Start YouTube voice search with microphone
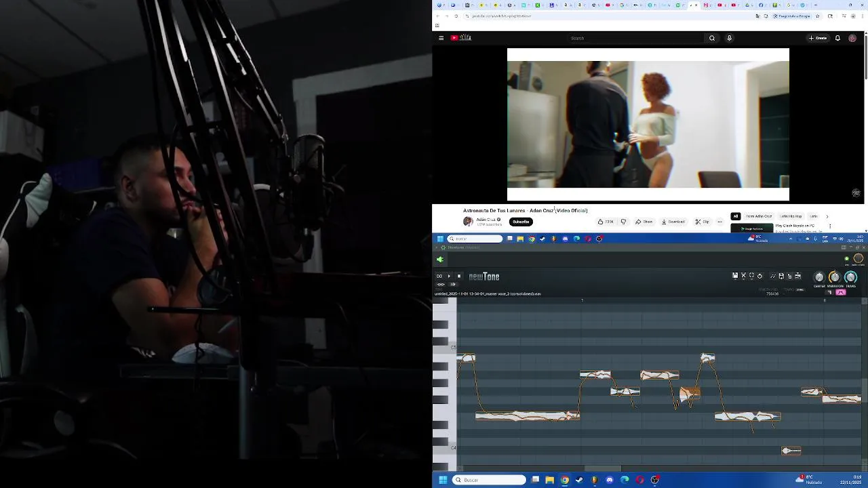Image resolution: width=868 pixels, height=488 pixels. pyautogui.click(x=729, y=38)
